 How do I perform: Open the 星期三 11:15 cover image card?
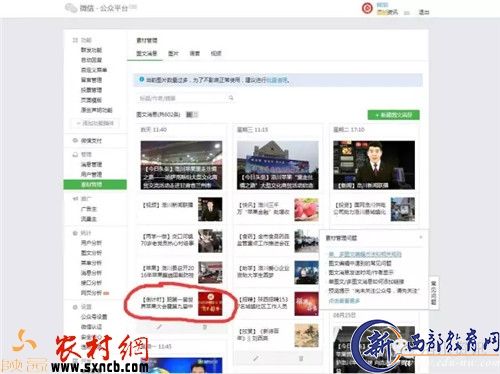(x=278, y=165)
